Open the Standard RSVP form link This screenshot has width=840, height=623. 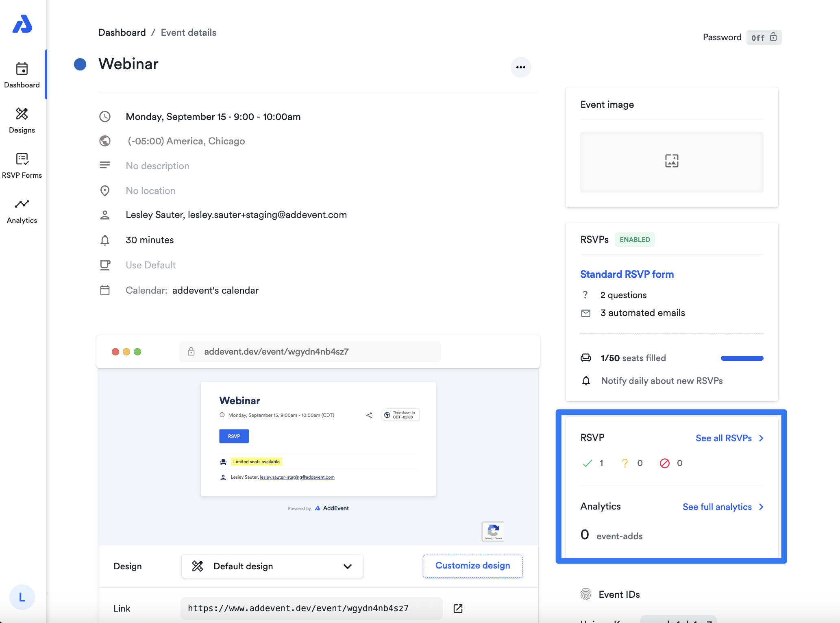[627, 274]
